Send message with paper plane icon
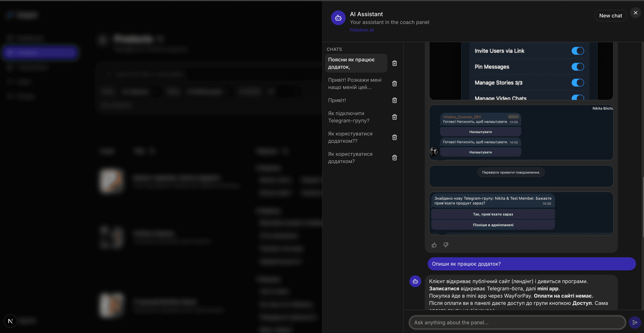Screen dimensions: 644x333 point(635,322)
